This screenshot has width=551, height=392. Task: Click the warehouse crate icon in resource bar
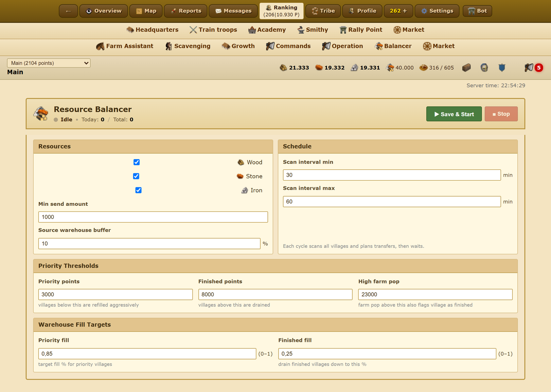(x=466, y=68)
